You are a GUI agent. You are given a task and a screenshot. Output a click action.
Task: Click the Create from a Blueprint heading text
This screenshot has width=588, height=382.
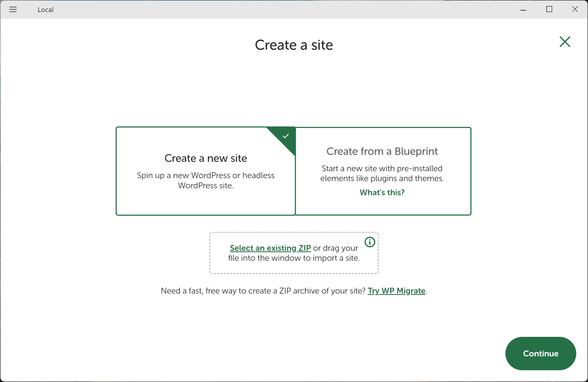pos(382,151)
